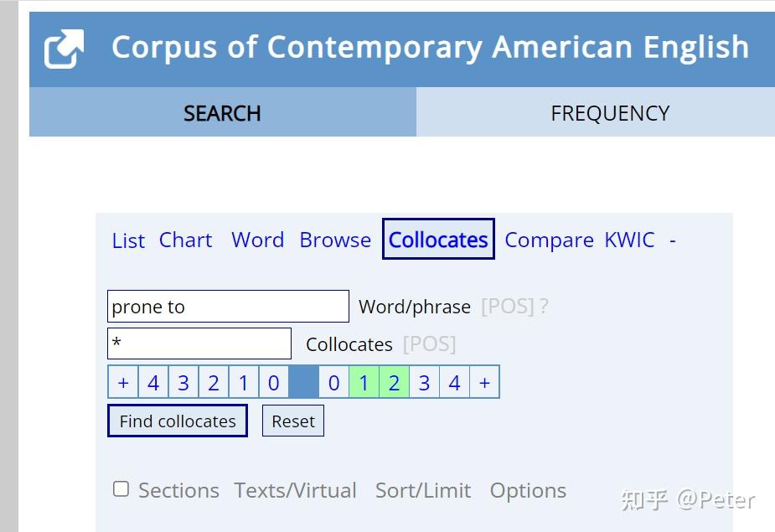The width and height of the screenshot is (775, 532).
Task: Toggle the highlighted right span 2 cell
Action: tap(394, 383)
